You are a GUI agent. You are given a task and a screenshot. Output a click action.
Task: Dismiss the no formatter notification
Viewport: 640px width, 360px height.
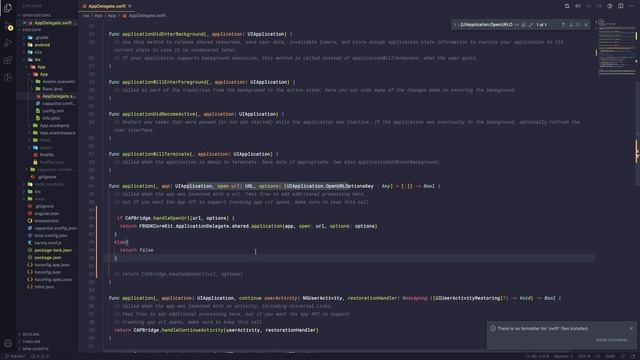coord(631,328)
